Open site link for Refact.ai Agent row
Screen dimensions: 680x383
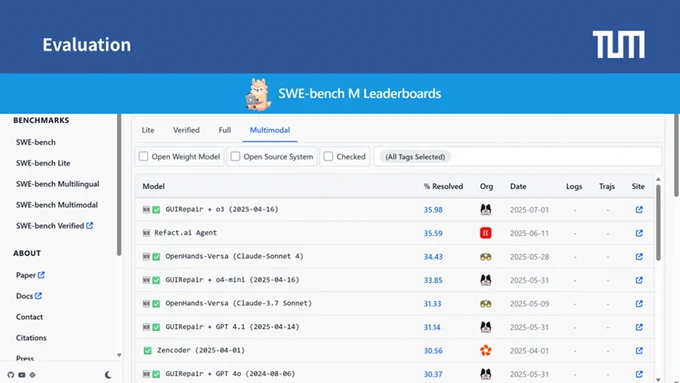639,233
